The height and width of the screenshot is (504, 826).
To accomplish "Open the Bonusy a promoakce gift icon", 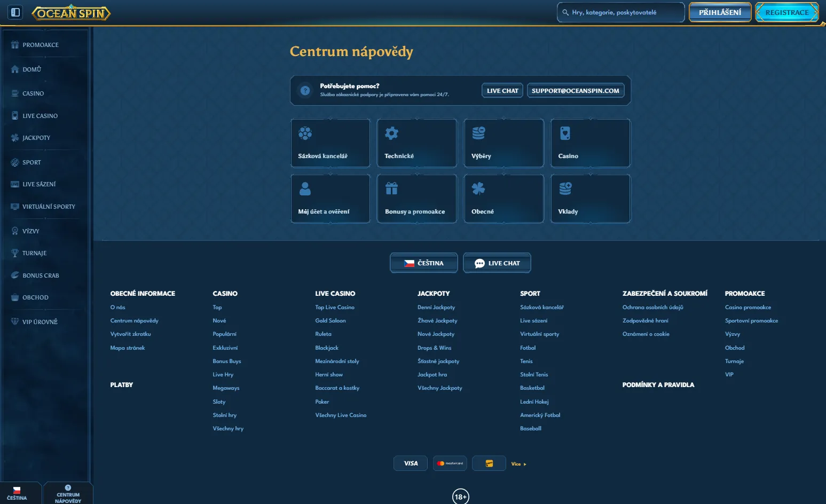I will (x=391, y=189).
